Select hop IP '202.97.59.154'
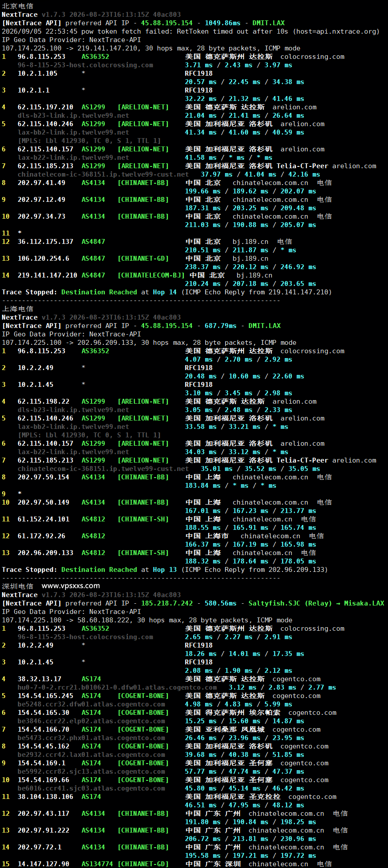388x868 pixels. 43,477
